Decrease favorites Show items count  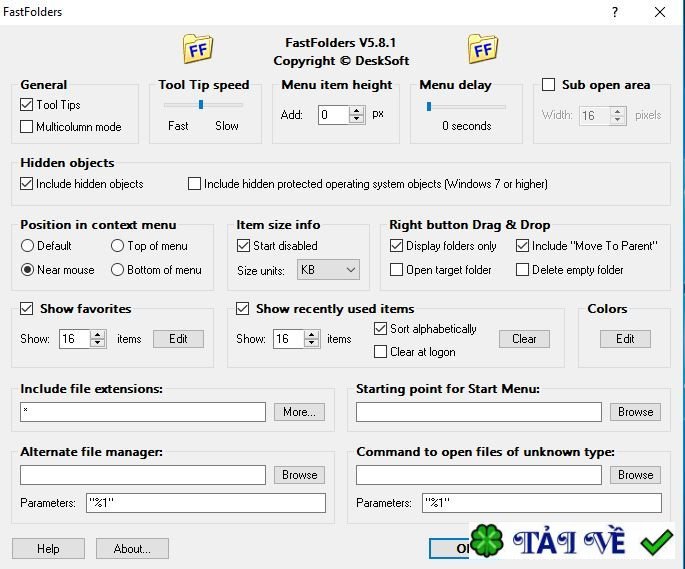[98, 343]
